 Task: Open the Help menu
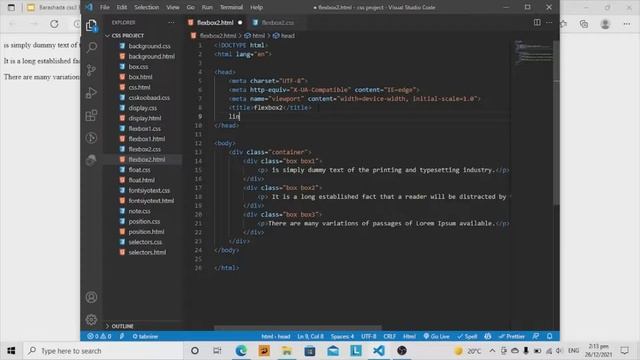point(256,7)
